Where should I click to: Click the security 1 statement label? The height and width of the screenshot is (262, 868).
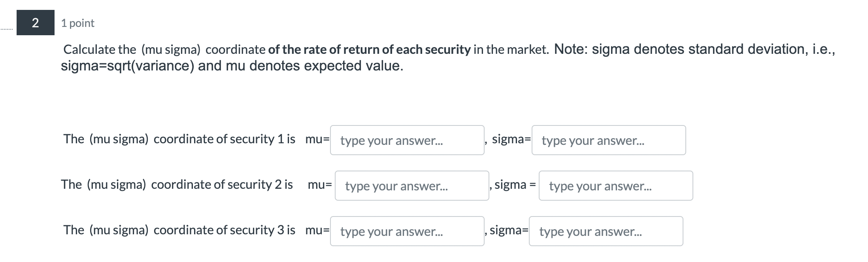point(180,139)
